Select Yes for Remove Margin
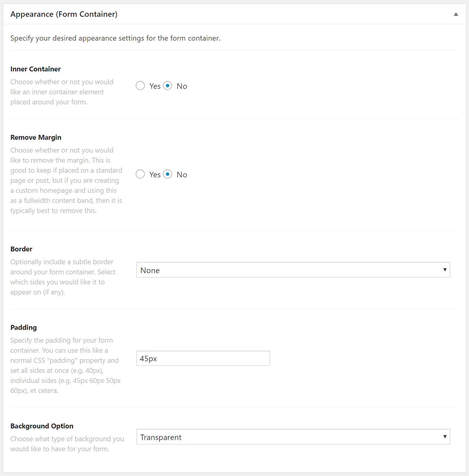The height and width of the screenshot is (476, 469). [140, 174]
